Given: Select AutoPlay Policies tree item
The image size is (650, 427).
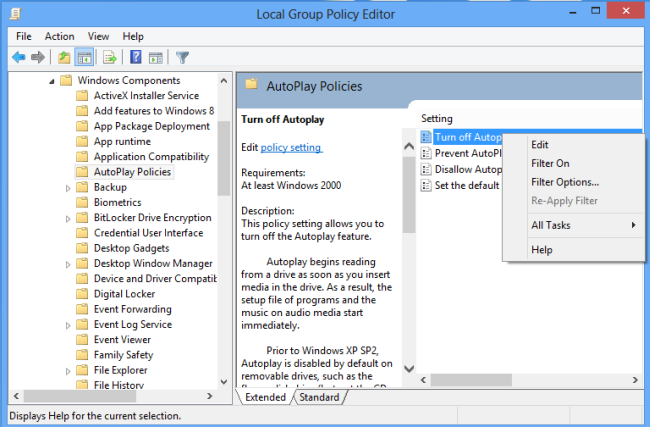Looking at the screenshot, I should (132, 172).
